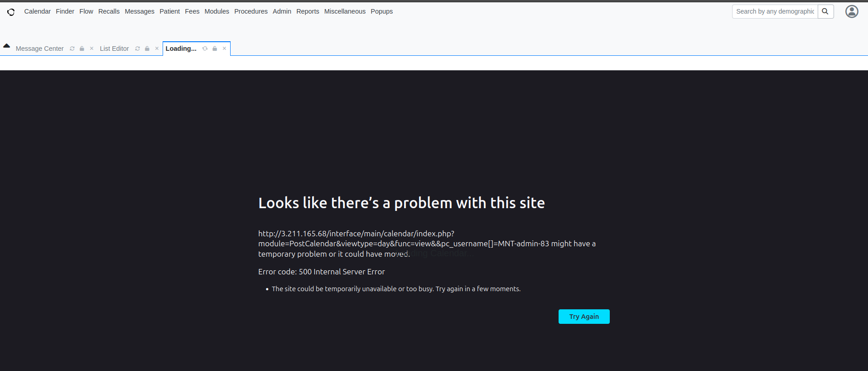Toggle the Loading... tab lock
The height and width of the screenshot is (371, 868).
pyautogui.click(x=215, y=49)
